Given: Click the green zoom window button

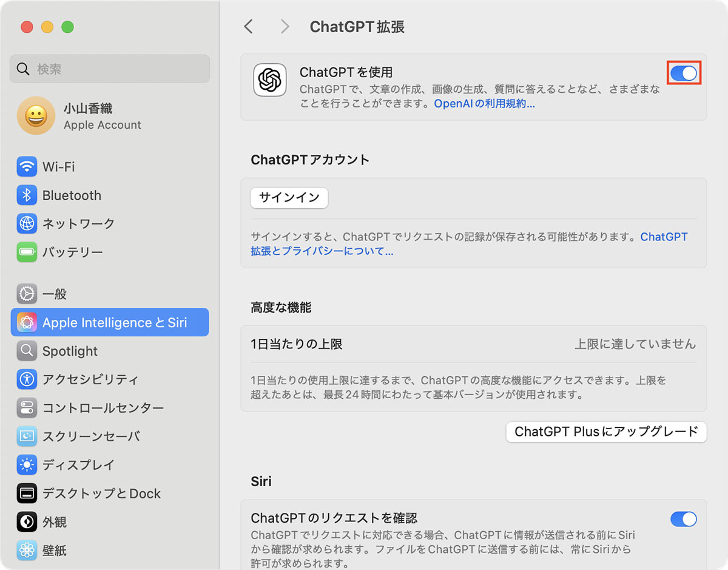Looking at the screenshot, I should (68, 27).
